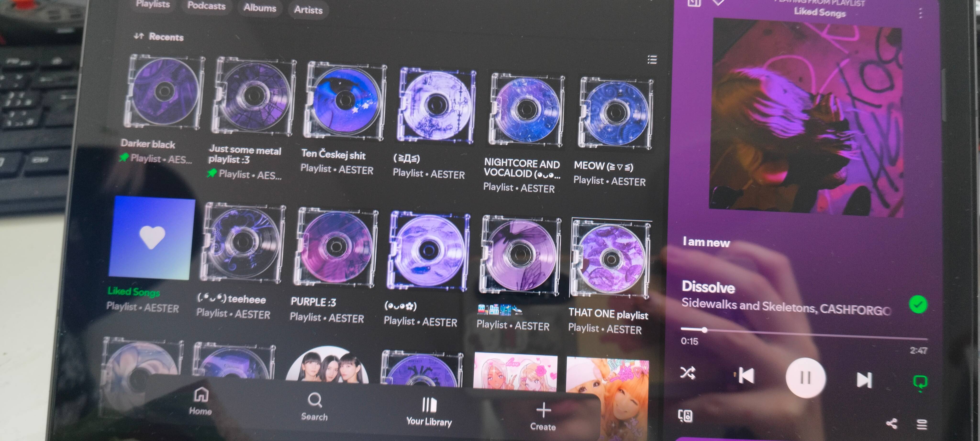Viewport: 980px width, 441px height.
Task: Tap the THAT ONE playlist title
Action: [608, 314]
